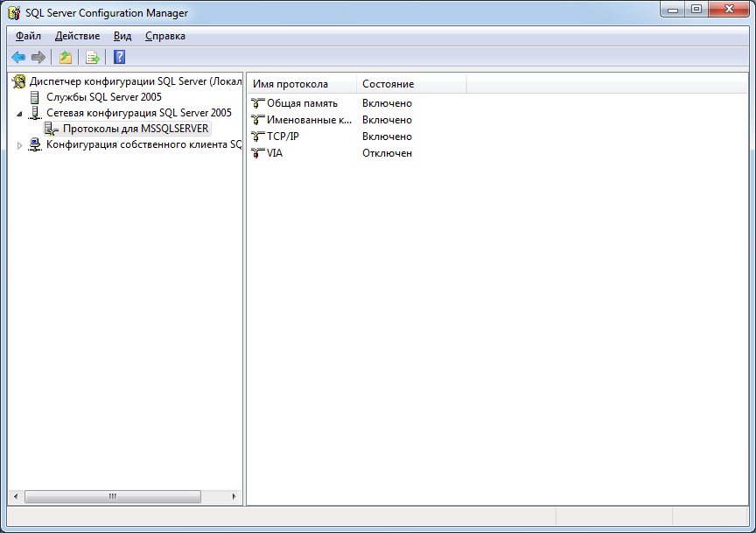Click Включено status of TCP/IP
Viewport: 756px width, 533px height.
[387, 137]
